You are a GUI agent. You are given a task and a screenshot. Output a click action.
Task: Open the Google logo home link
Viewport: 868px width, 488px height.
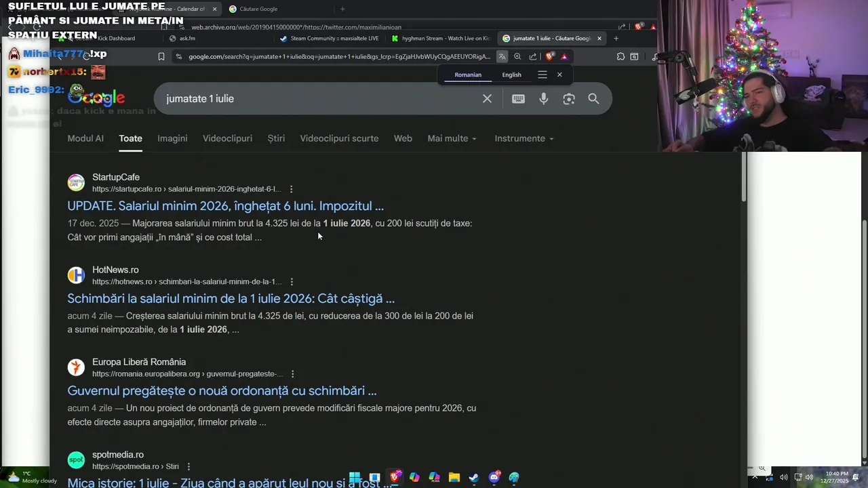(96, 98)
